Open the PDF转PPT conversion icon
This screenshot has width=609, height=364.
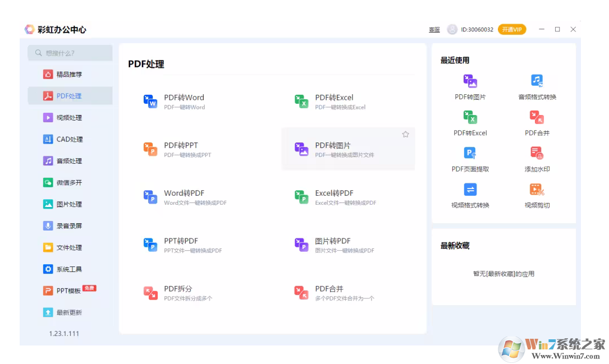click(150, 149)
